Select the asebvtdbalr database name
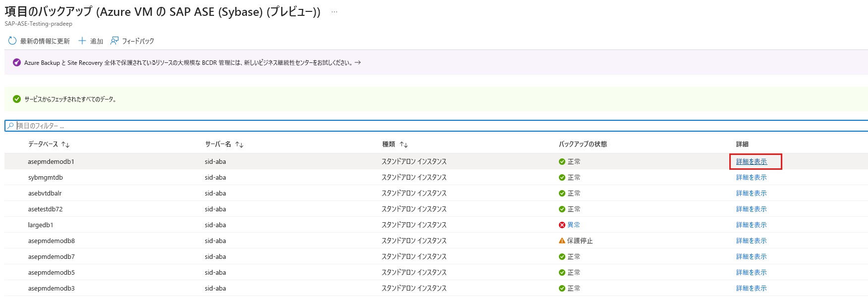The height and width of the screenshot is (297, 868). tap(45, 193)
